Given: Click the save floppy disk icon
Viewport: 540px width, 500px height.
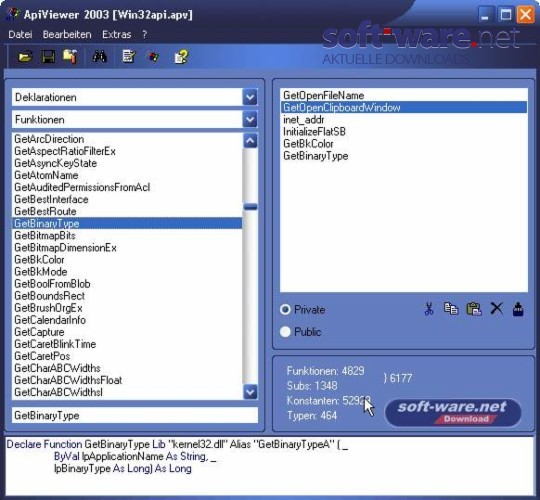Looking at the screenshot, I should click(x=48, y=57).
